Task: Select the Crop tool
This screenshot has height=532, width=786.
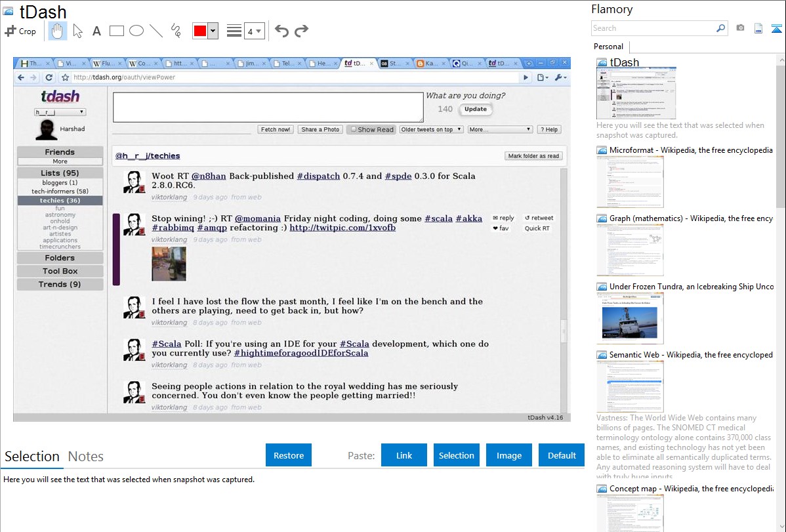Action: (20, 31)
